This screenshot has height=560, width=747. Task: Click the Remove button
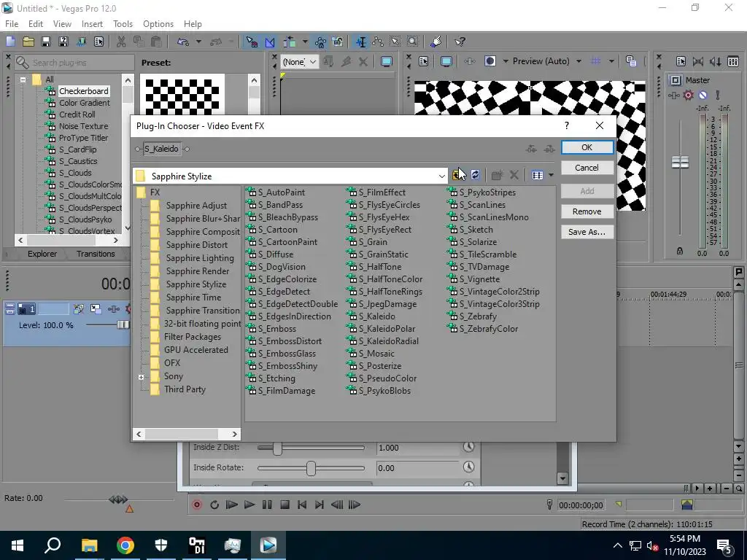pyautogui.click(x=587, y=211)
